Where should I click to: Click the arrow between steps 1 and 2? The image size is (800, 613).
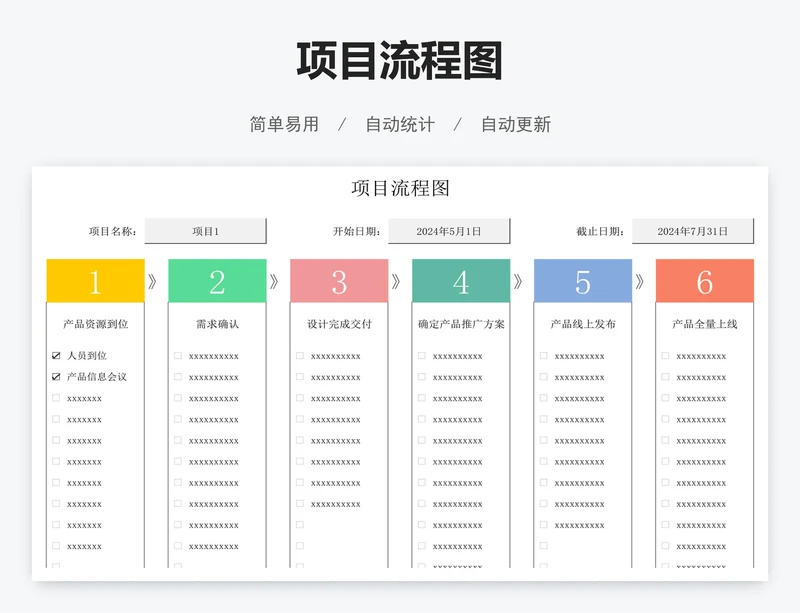(x=152, y=281)
